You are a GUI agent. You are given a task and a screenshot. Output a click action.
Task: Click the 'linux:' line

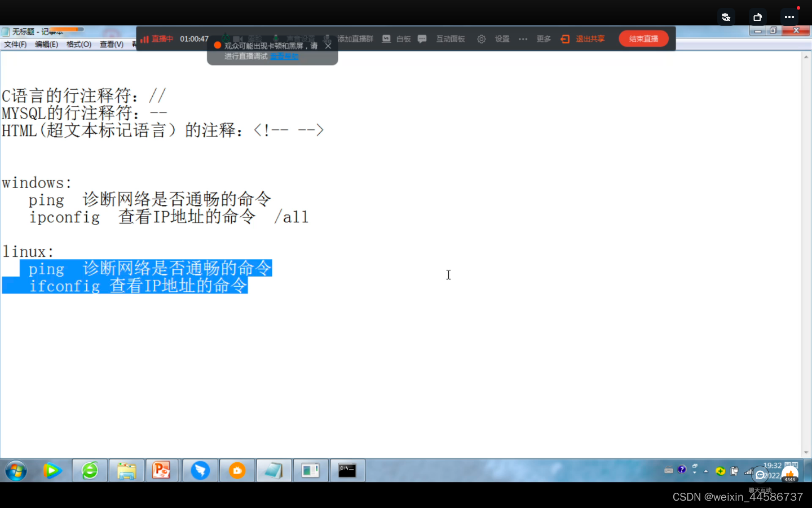pos(28,252)
